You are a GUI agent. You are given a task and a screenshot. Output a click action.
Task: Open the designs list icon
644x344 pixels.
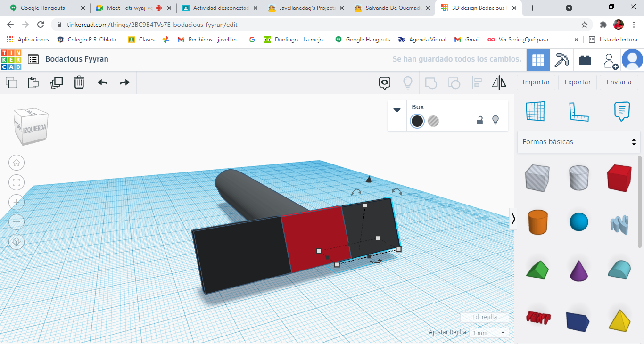33,59
